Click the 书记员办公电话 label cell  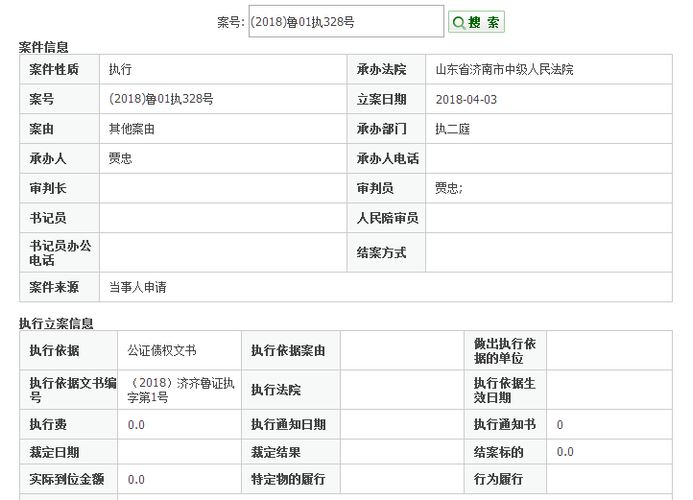tap(59, 252)
